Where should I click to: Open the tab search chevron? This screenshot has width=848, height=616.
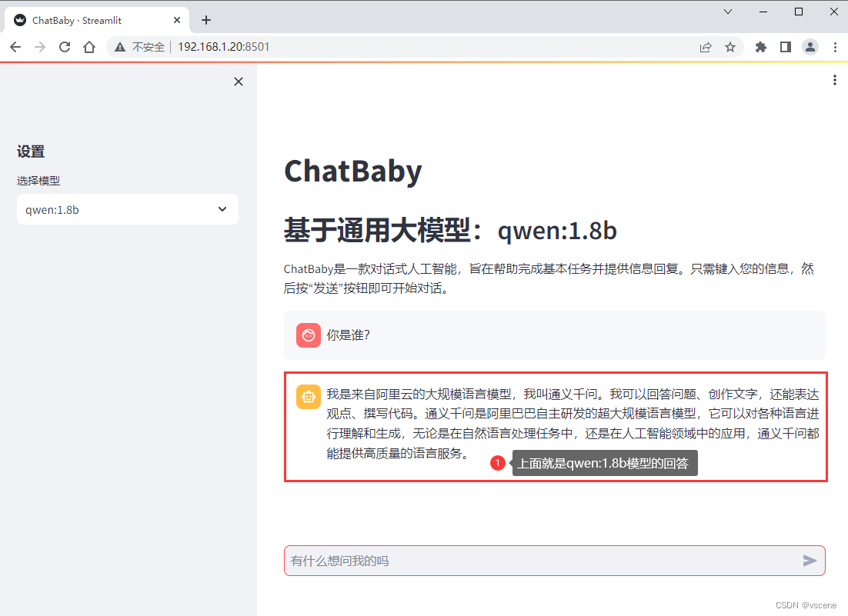click(x=728, y=12)
